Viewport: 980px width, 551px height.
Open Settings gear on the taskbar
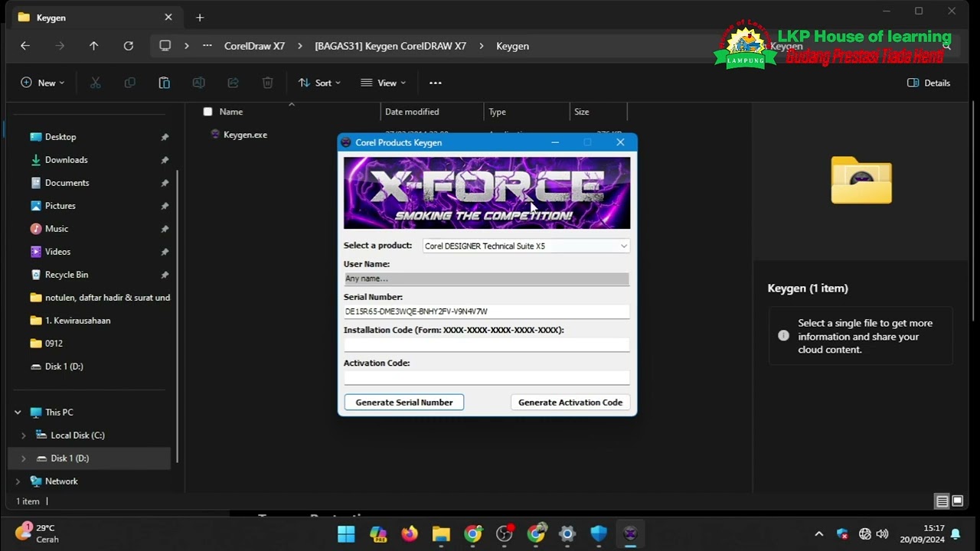(x=567, y=533)
